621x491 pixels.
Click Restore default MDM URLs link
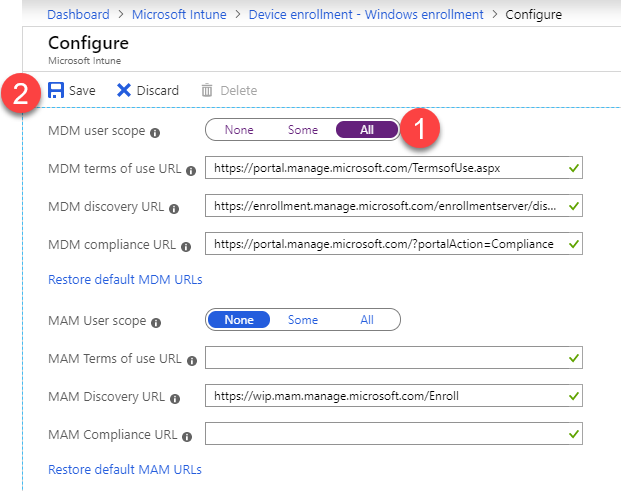pyautogui.click(x=125, y=280)
